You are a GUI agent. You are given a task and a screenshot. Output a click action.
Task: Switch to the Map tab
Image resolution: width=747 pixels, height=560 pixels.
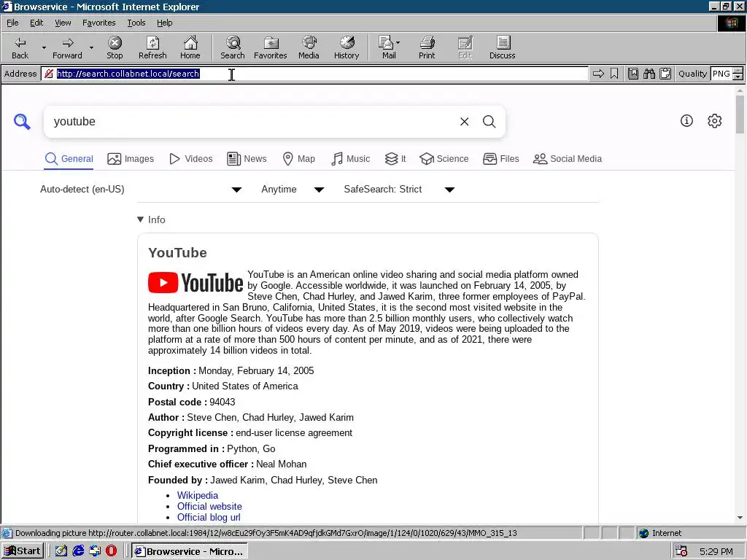298,158
